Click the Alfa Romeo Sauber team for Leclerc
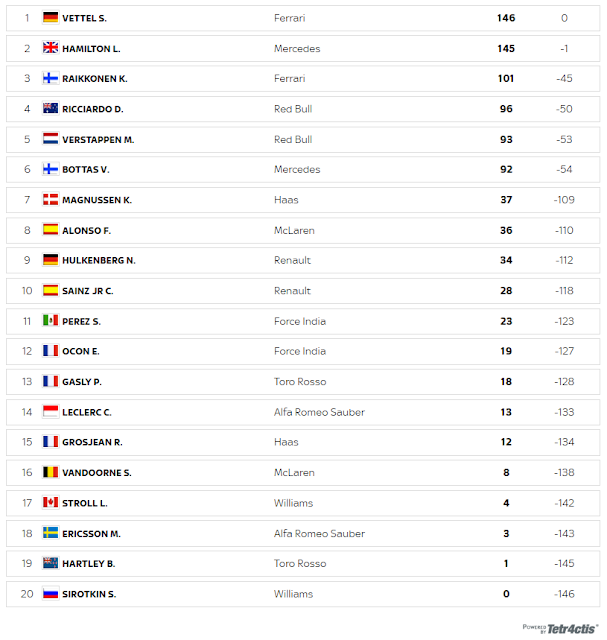The width and height of the screenshot is (607, 640). point(319,412)
